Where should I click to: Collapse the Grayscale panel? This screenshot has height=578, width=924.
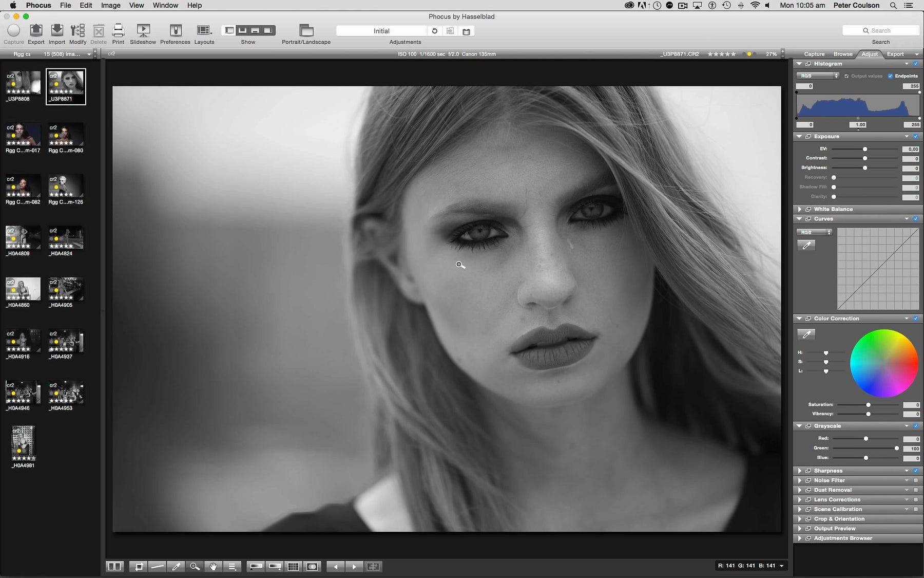pyautogui.click(x=799, y=426)
